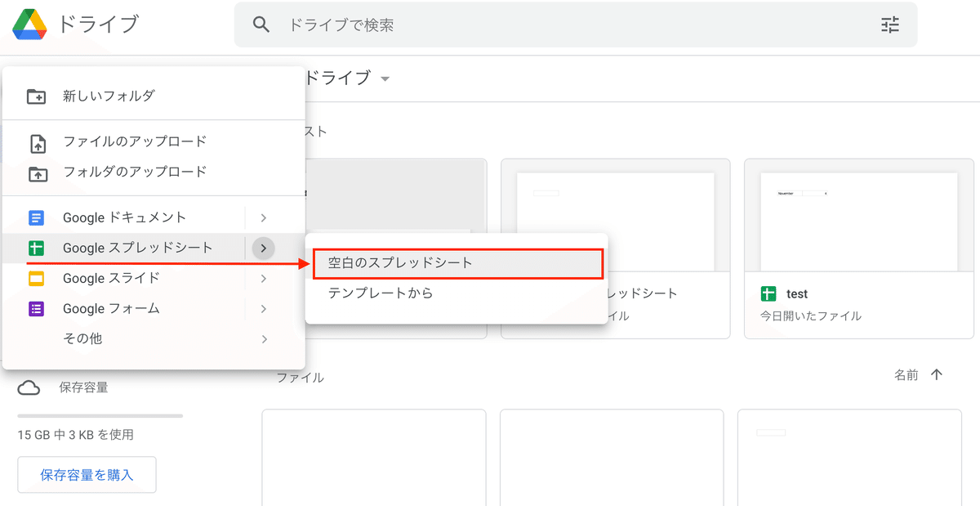Choose ファイルのアップロード

coord(154,141)
